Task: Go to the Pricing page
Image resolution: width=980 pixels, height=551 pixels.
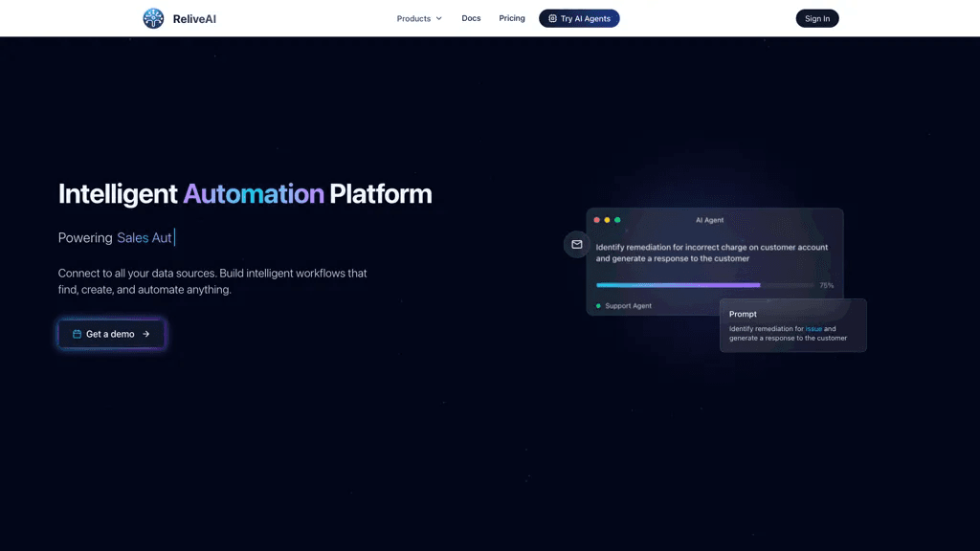Action: [x=512, y=18]
